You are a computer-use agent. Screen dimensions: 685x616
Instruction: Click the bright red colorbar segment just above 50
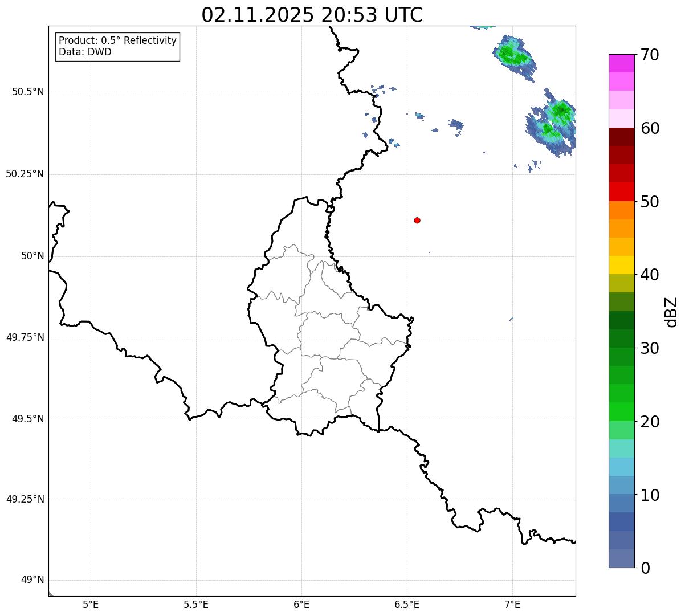(x=621, y=192)
